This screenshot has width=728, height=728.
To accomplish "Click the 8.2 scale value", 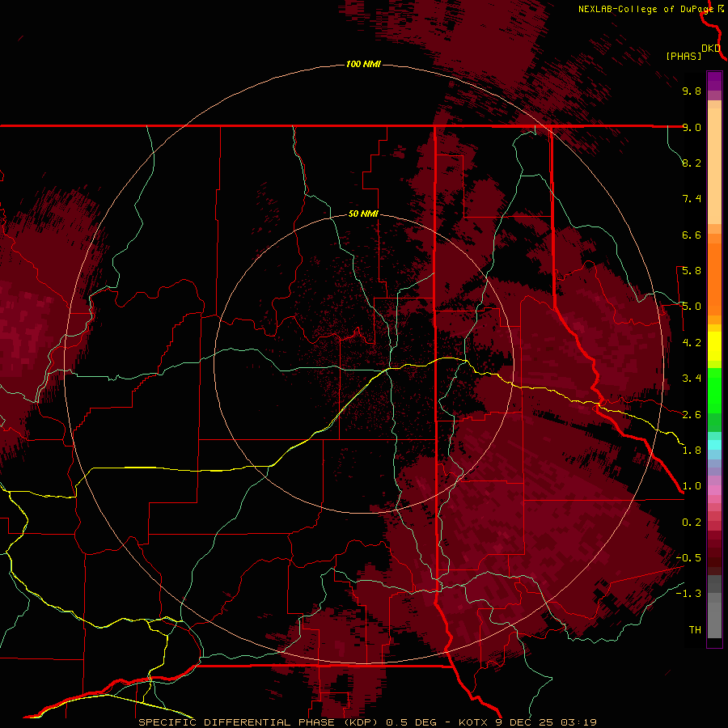I will [692, 163].
